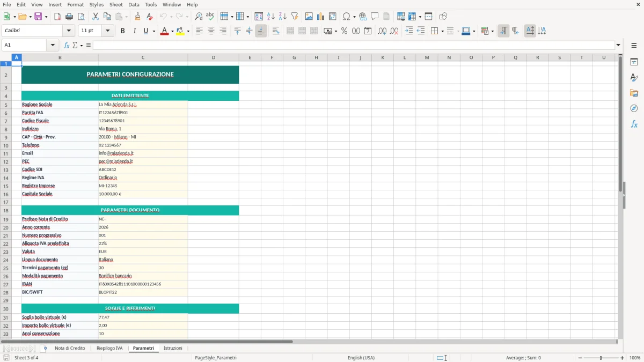Screen dimensions: 644x362
Task: Add a decimal place
Action: point(382,31)
